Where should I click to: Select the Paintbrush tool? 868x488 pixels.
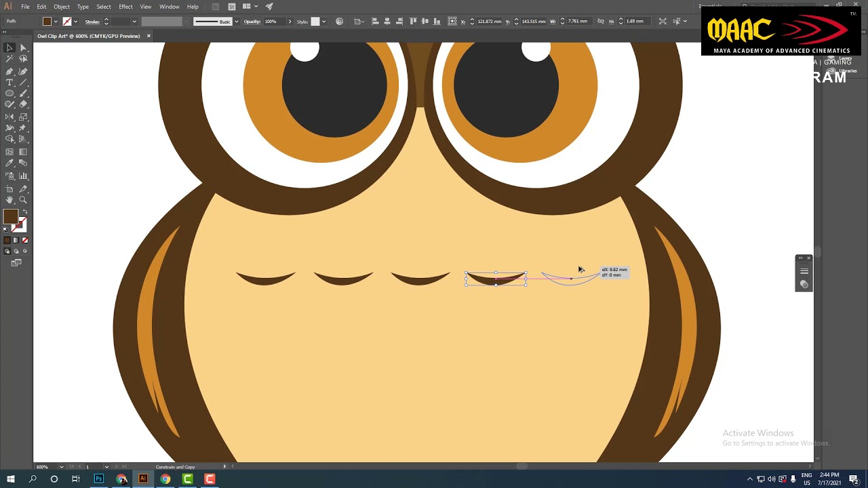pos(23,94)
